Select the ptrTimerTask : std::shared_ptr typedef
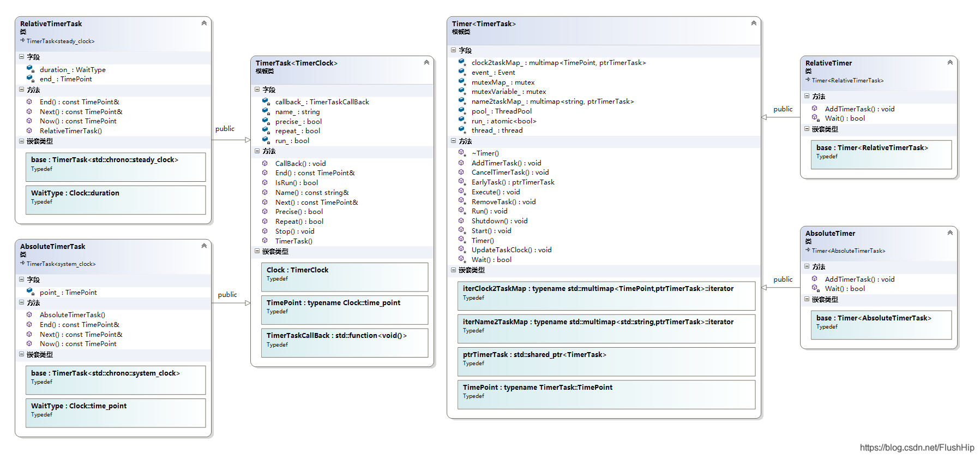Viewport: 980px width, 458px height. [x=606, y=361]
